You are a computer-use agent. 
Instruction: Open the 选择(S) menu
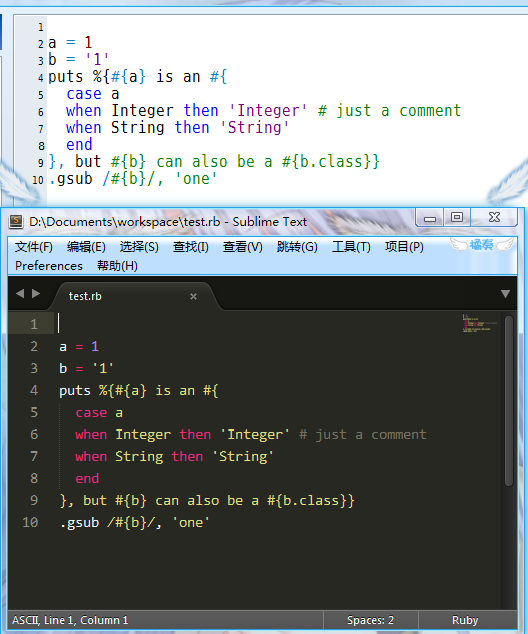(x=139, y=247)
